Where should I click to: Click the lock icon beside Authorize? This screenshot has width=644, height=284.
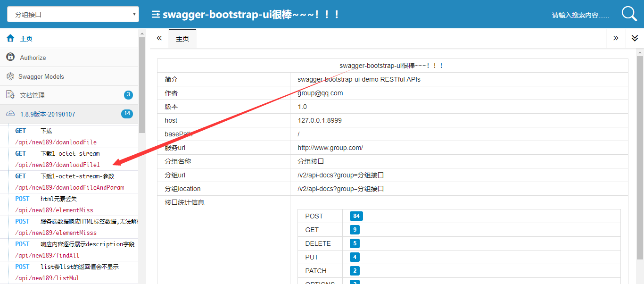[x=10, y=57]
